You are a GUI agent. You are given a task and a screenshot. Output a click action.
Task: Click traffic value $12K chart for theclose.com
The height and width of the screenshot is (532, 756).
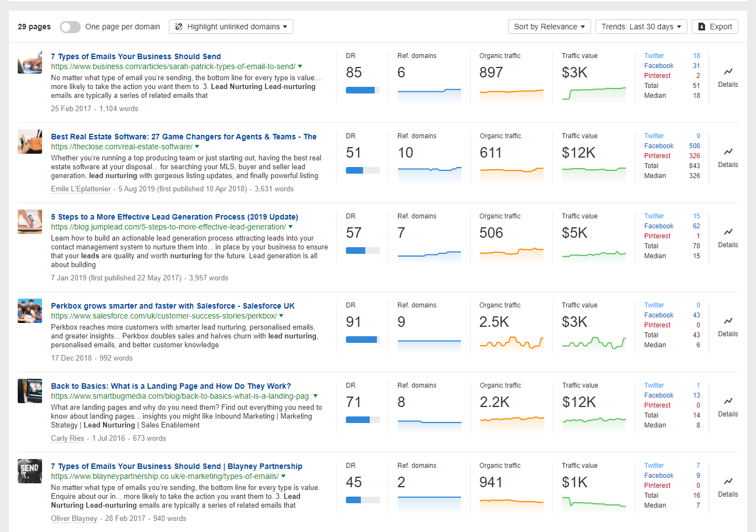click(594, 175)
